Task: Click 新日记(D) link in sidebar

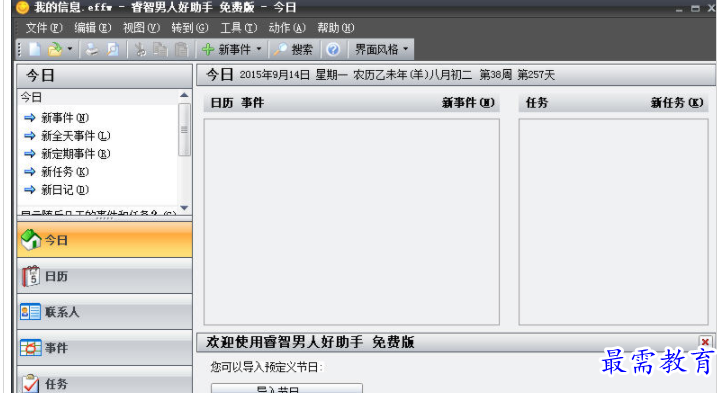Action: tap(65, 190)
